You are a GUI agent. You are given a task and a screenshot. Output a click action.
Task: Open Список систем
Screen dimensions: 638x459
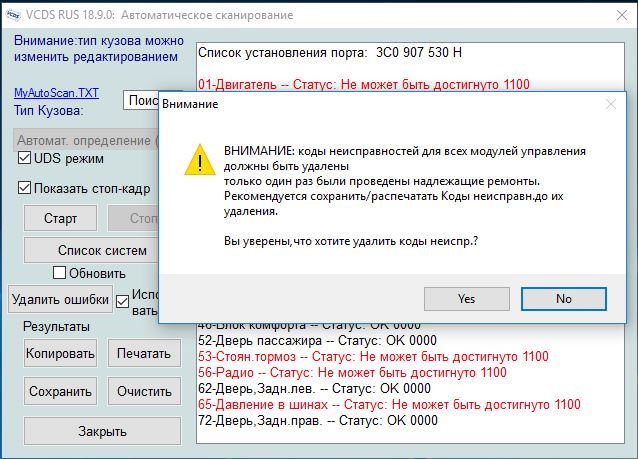[92, 250]
